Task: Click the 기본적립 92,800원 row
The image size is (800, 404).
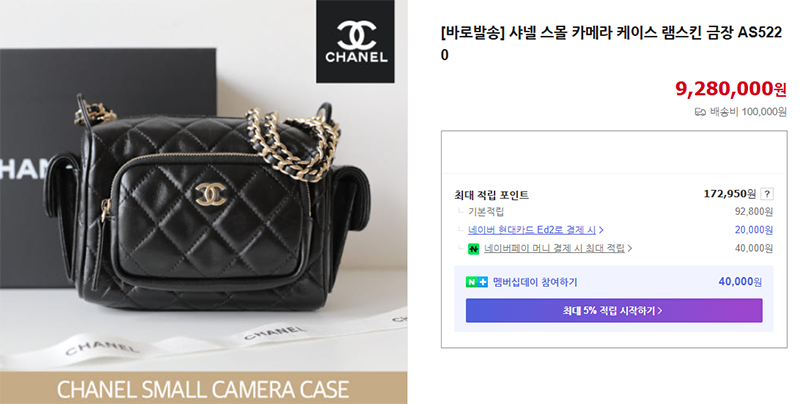Action: [614, 212]
